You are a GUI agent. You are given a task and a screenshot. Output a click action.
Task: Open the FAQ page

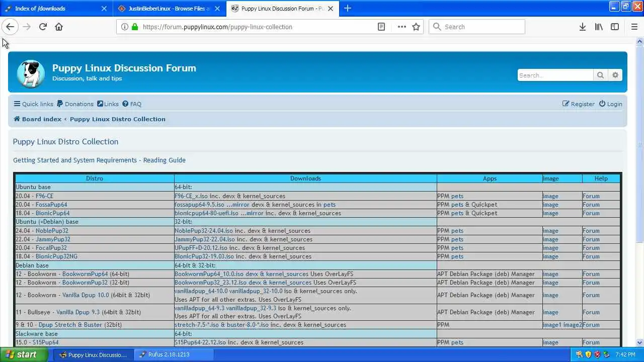pos(132,104)
